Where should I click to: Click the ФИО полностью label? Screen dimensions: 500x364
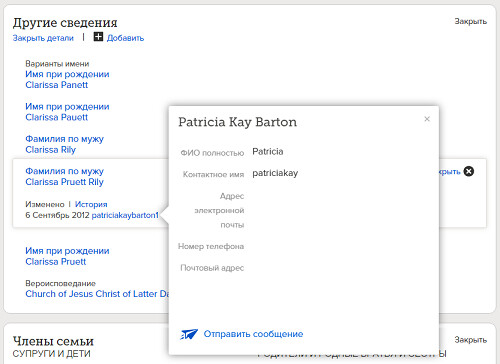pos(212,153)
